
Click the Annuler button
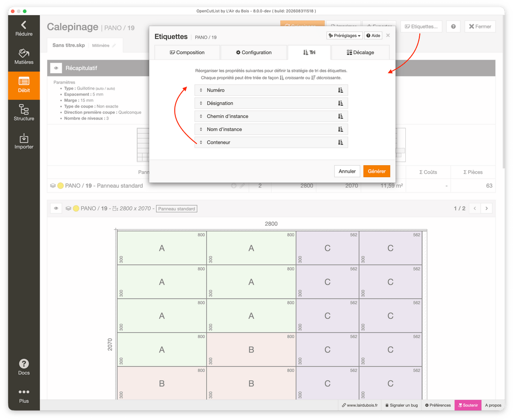click(347, 171)
